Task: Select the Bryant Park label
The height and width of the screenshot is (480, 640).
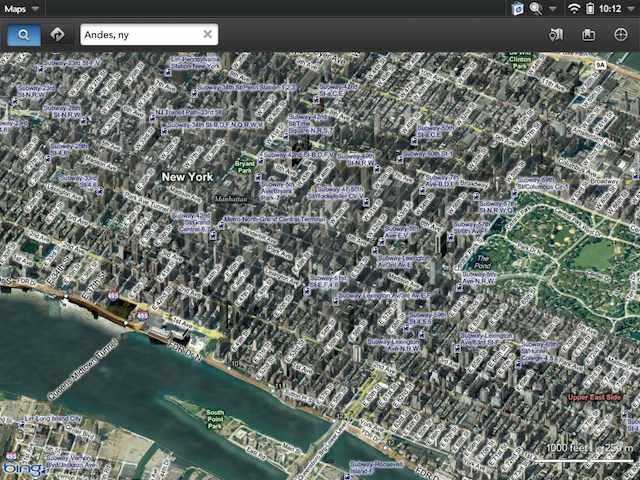Action: point(244,167)
